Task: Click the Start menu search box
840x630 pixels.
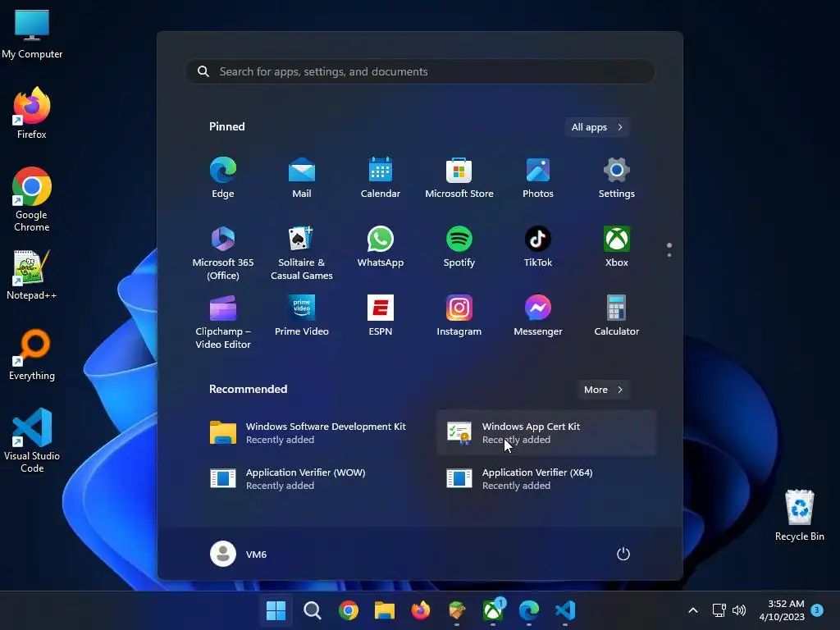Action: [420, 71]
